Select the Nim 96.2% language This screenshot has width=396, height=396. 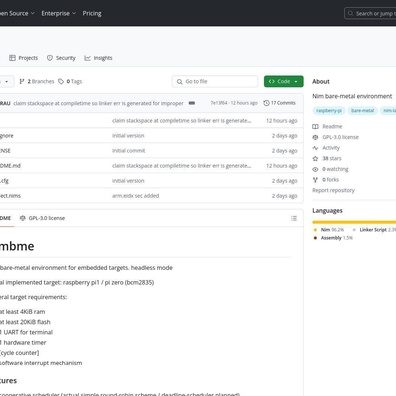[332, 230]
